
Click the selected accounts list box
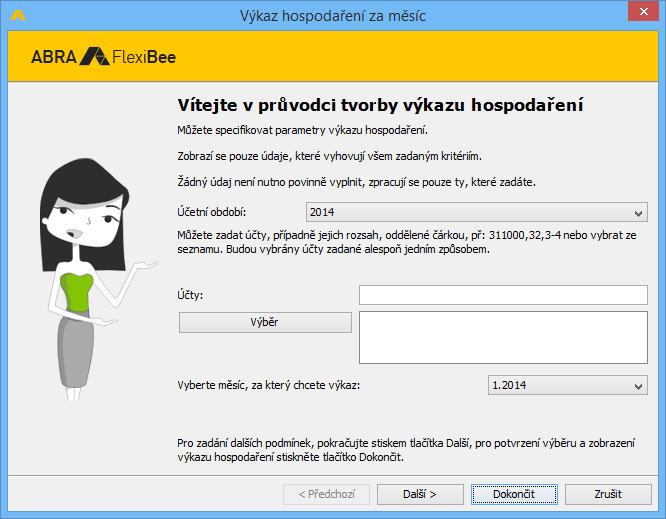[503, 338]
